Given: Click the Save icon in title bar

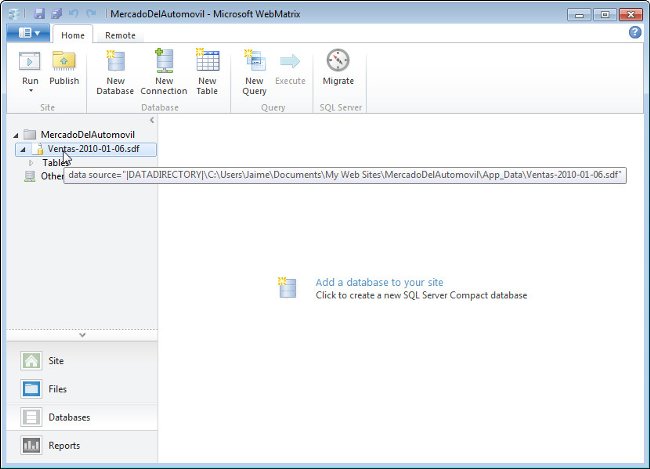Looking at the screenshot, I should (39, 14).
